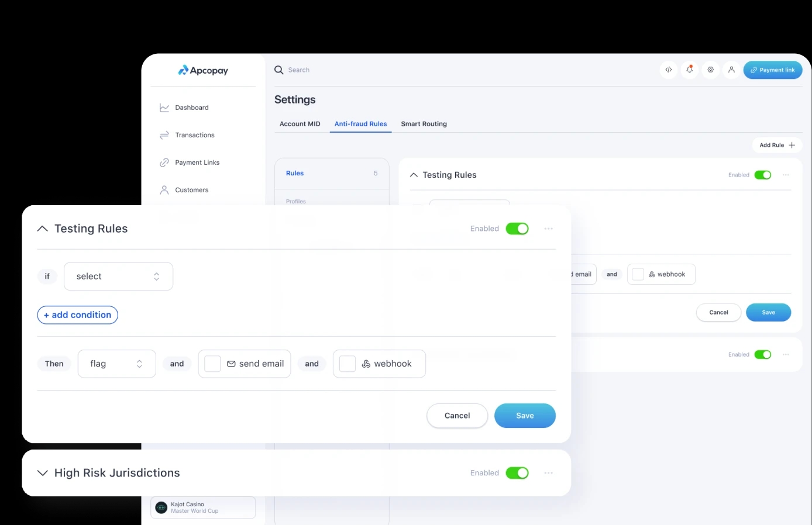Collapse the front Testing Rules card
This screenshot has height=525, width=812.
click(42, 229)
